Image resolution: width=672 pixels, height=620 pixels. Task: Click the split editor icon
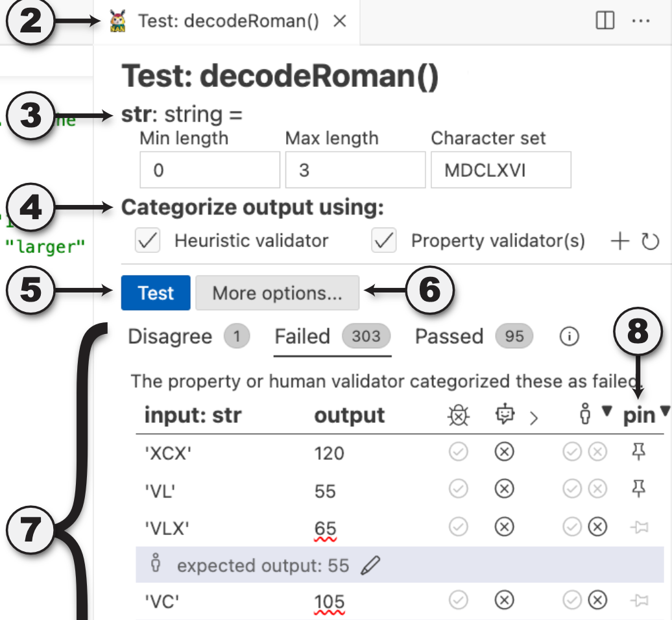tap(605, 21)
